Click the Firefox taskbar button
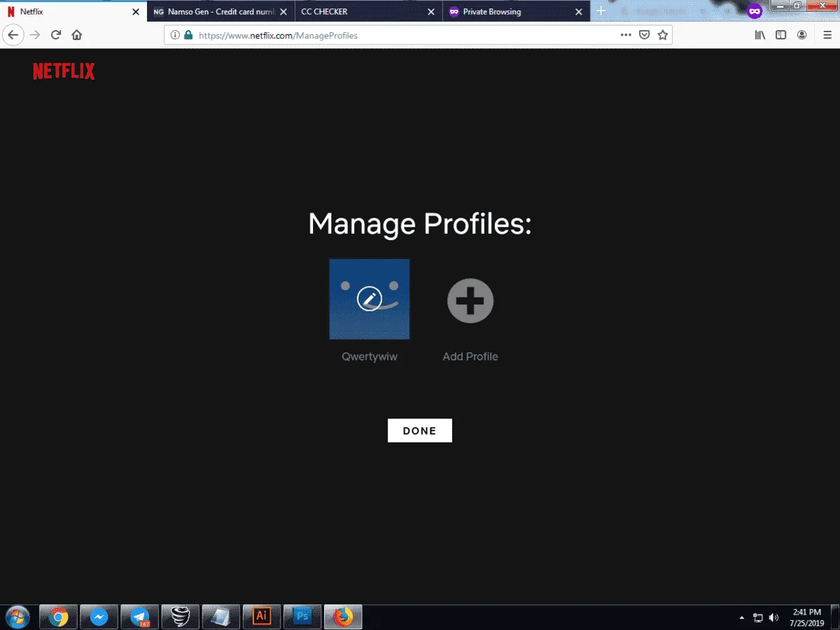The height and width of the screenshot is (630, 840). click(x=342, y=617)
